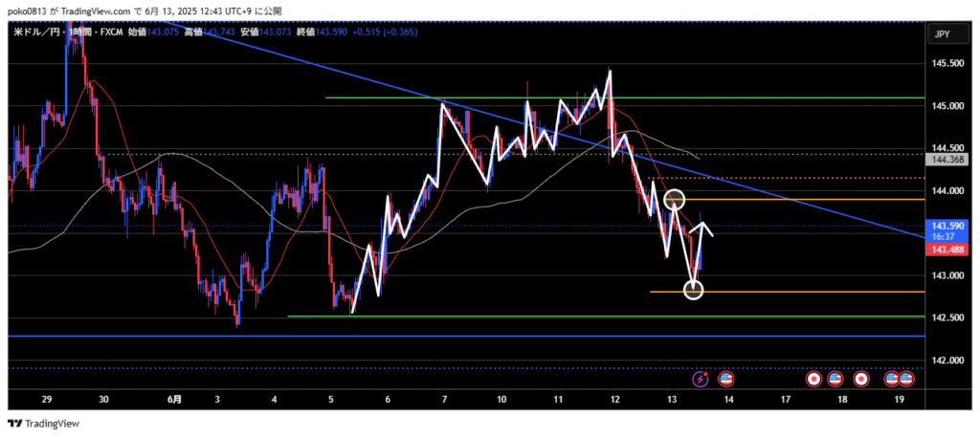Open the US flag event icon at date 18
Screen dimensions: 980x437
click(835, 379)
